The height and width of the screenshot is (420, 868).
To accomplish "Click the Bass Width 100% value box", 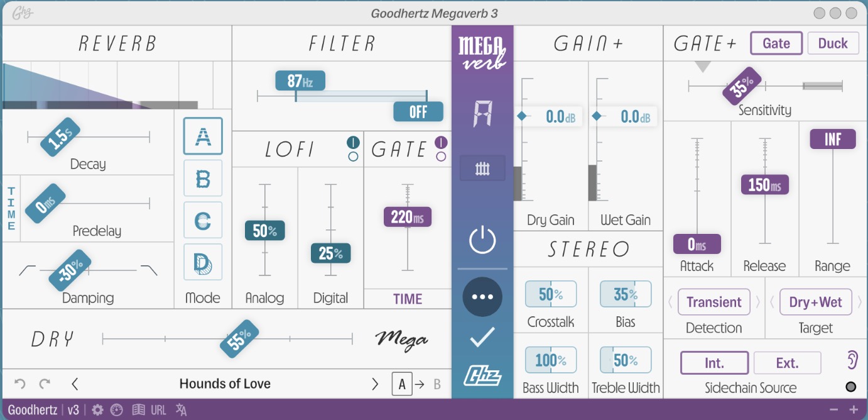I will click(x=551, y=360).
